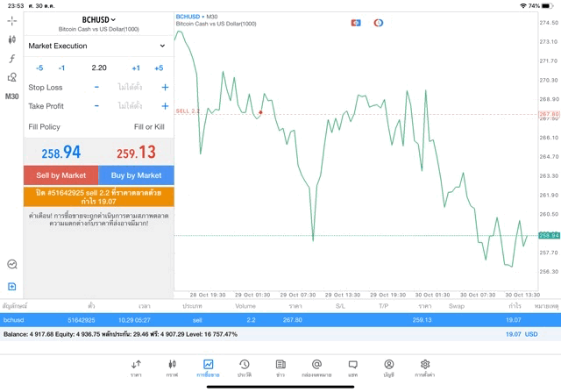This screenshot has height=392, width=561.
Task: Click Sell by Market button
Action: pos(60,175)
